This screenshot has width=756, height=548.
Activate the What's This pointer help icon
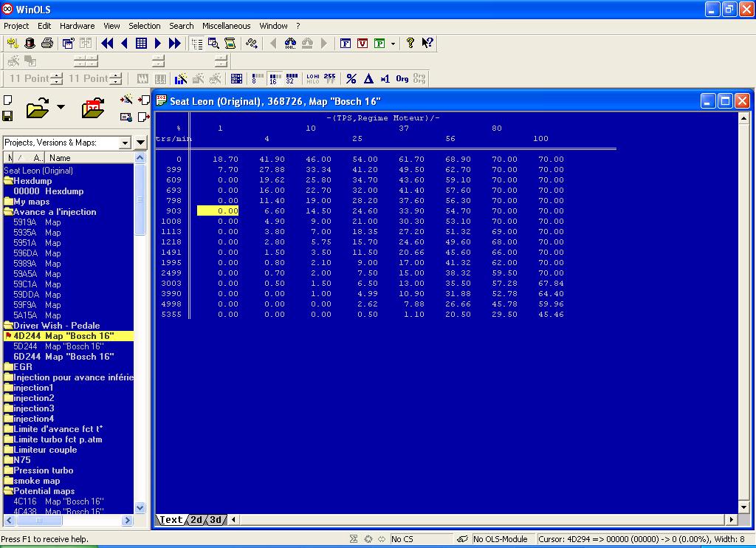(x=427, y=44)
